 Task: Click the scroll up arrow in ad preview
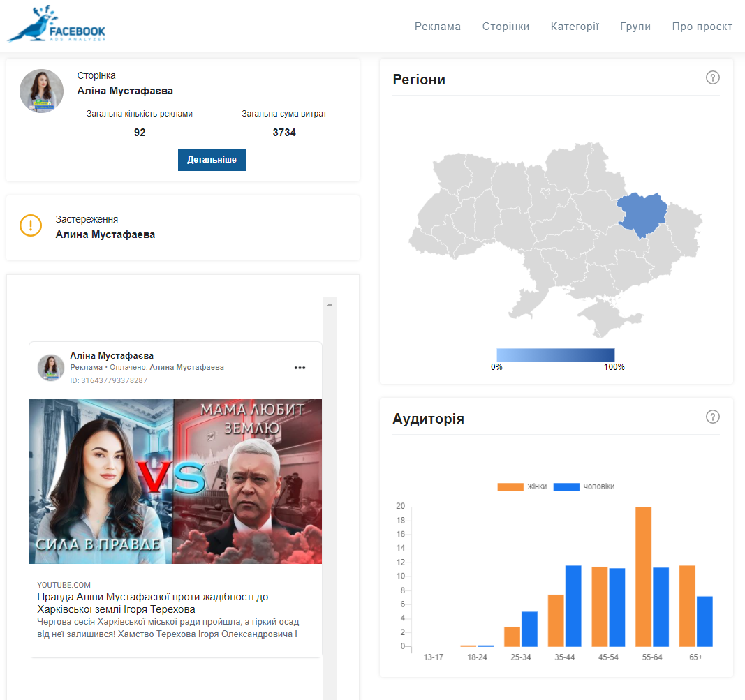[330, 305]
